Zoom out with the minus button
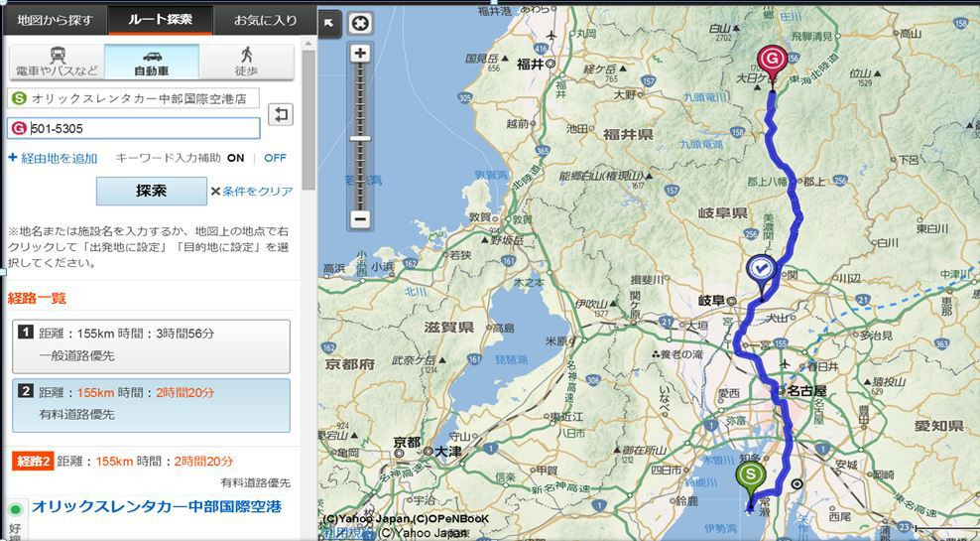The height and width of the screenshot is (541, 980). [360, 219]
